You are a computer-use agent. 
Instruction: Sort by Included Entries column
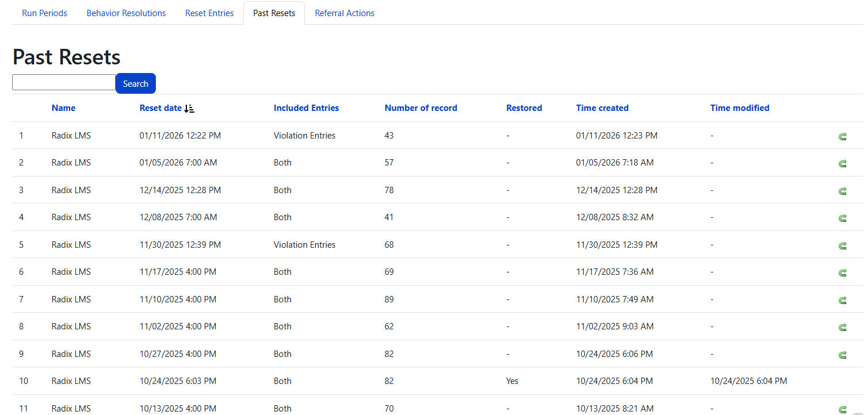click(306, 108)
